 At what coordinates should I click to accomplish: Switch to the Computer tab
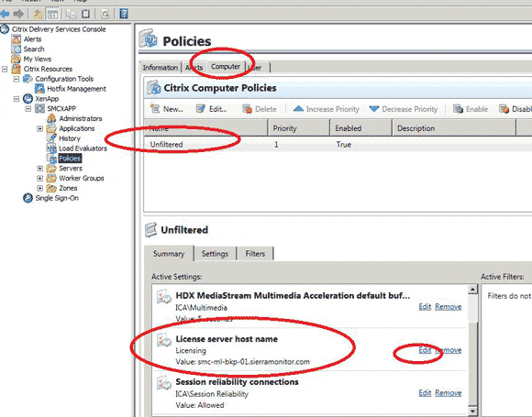(226, 67)
